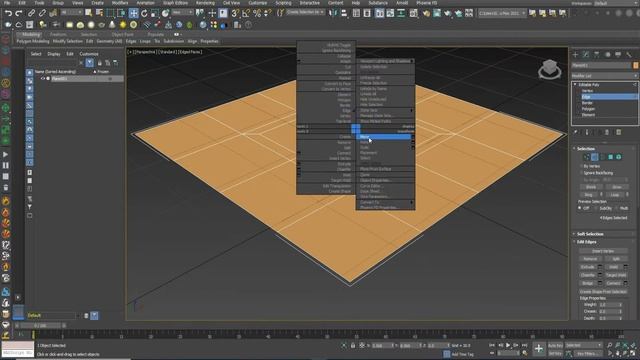640x360 pixels.
Task: Click the Set Key large plus button
Action: pos(539,349)
